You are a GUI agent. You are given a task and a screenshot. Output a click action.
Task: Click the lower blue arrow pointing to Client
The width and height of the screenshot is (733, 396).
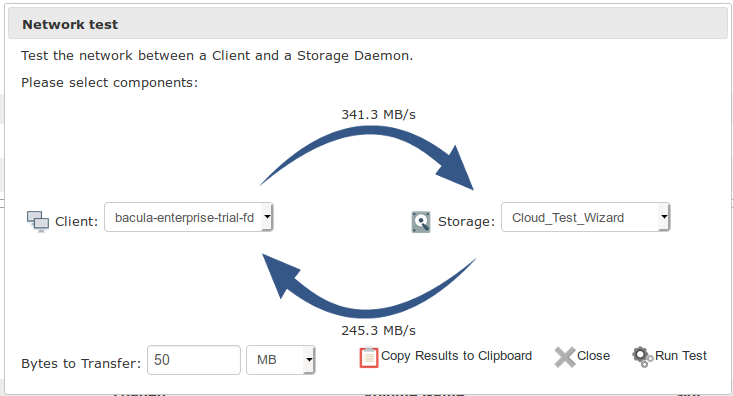click(368, 286)
